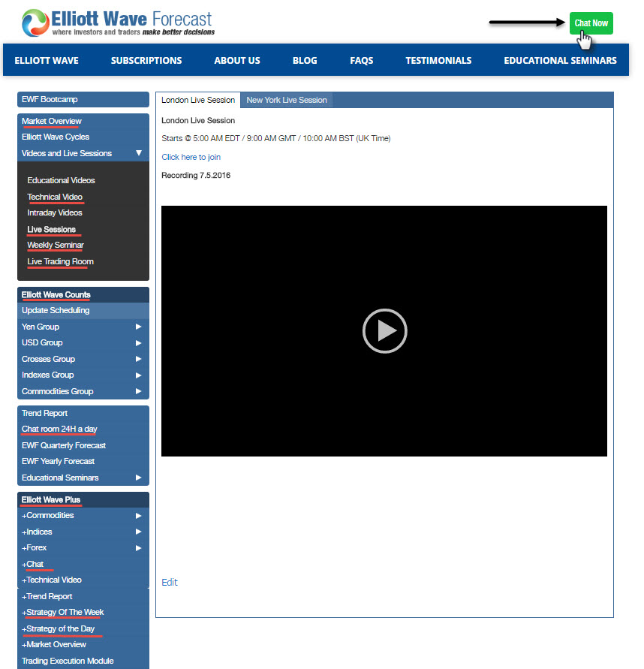Open EDUCATIONAL SEMINARS in top navigation
This screenshot has height=669, width=644.
561,61
